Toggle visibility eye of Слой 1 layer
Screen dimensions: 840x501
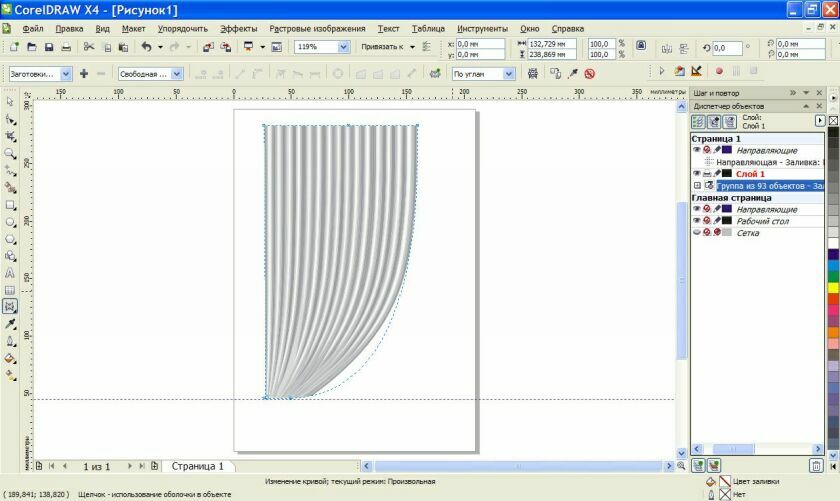[697, 173]
